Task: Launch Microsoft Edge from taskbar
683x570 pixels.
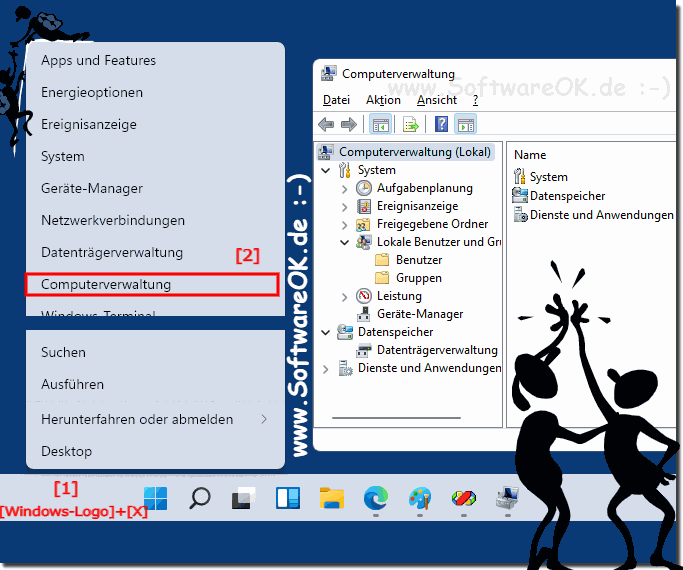Action: click(x=376, y=498)
